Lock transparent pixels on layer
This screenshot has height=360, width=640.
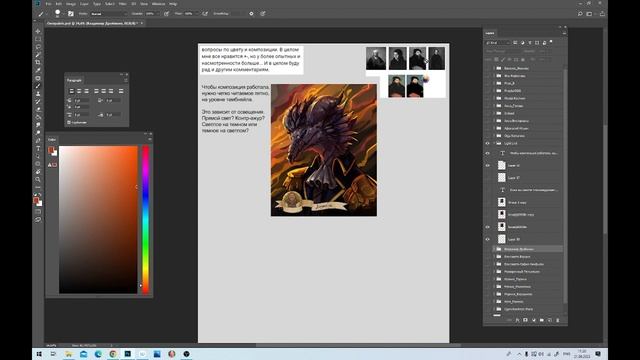(496, 60)
